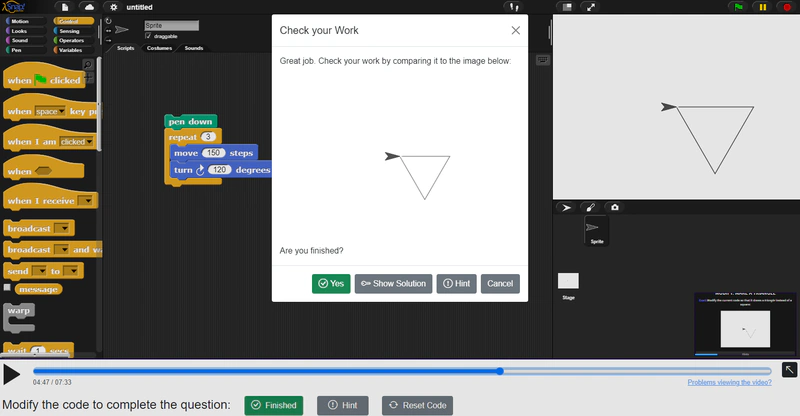Click the Show Solution button
Viewport: 800px width, 416px height.
tap(393, 283)
